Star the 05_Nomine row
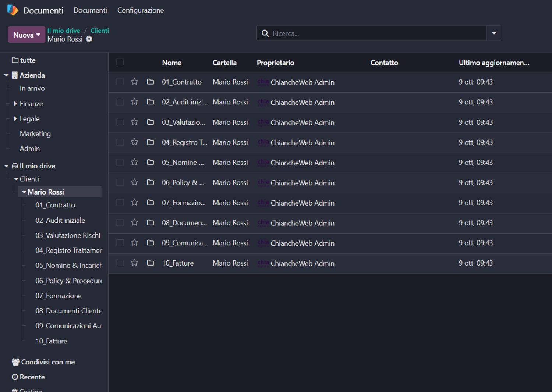 coord(134,162)
